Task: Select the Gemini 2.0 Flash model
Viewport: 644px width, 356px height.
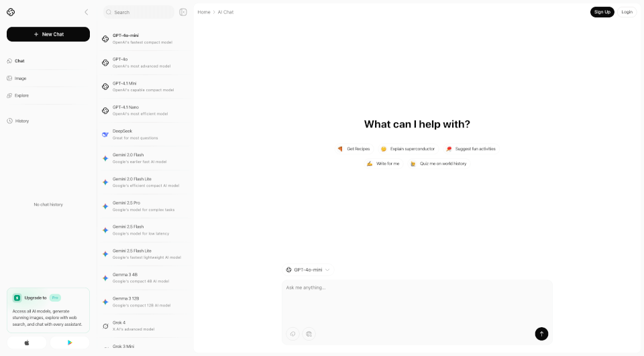Action: pyautogui.click(x=144, y=158)
